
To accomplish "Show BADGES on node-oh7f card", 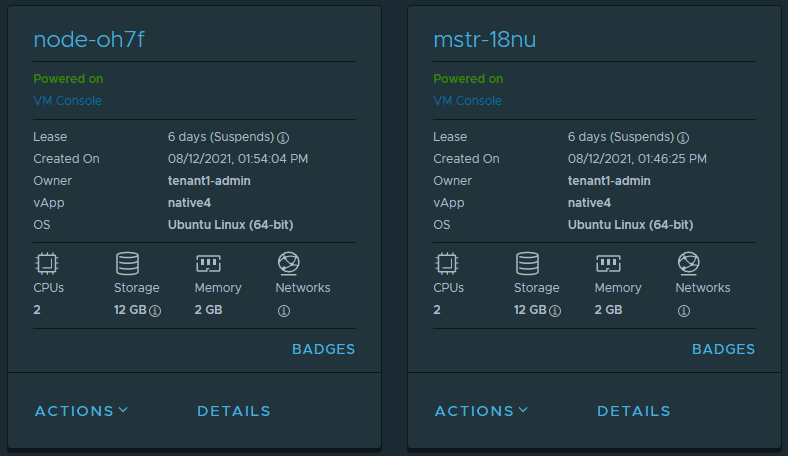I will [x=323, y=349].
